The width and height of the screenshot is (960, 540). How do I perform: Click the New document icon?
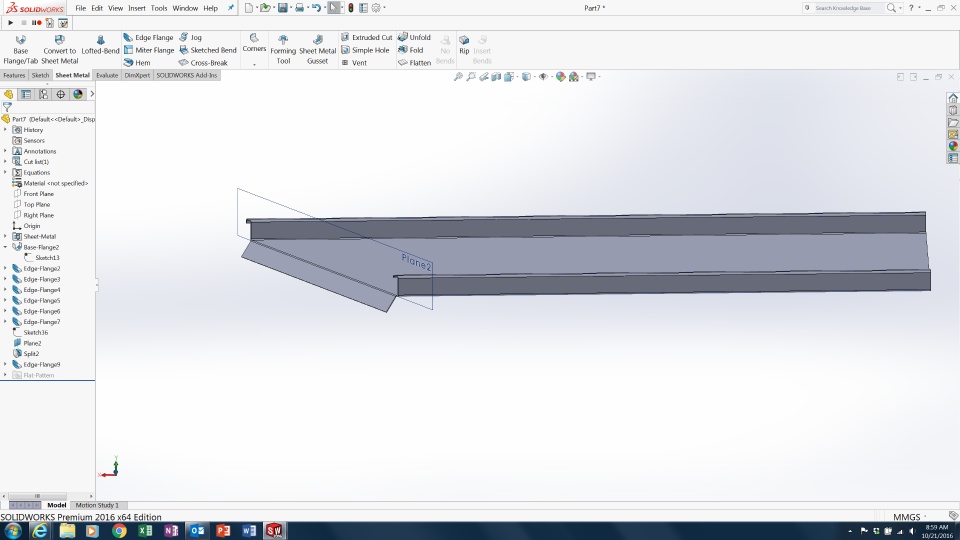click(249, 8)
